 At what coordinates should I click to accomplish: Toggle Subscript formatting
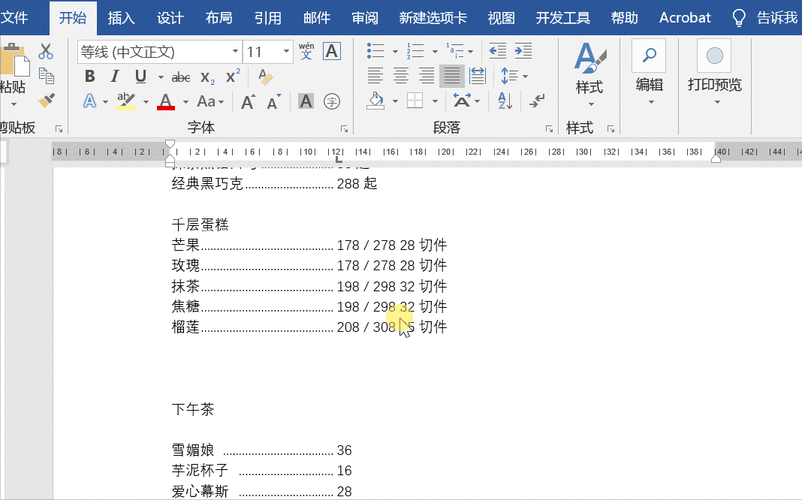207,77
